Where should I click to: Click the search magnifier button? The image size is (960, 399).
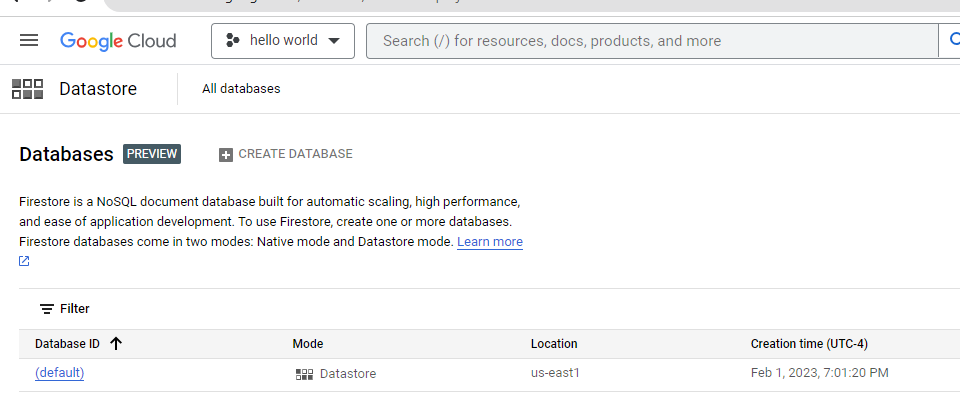[x=953, y=40]
